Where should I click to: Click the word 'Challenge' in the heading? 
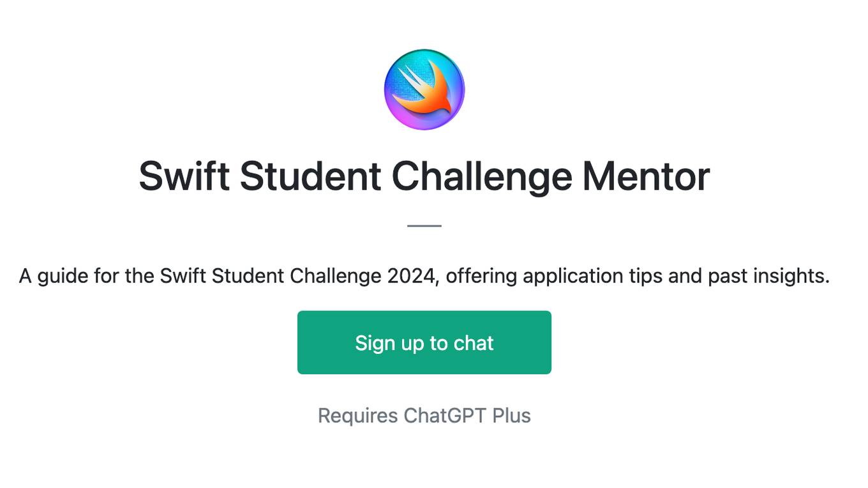(482, 177)
